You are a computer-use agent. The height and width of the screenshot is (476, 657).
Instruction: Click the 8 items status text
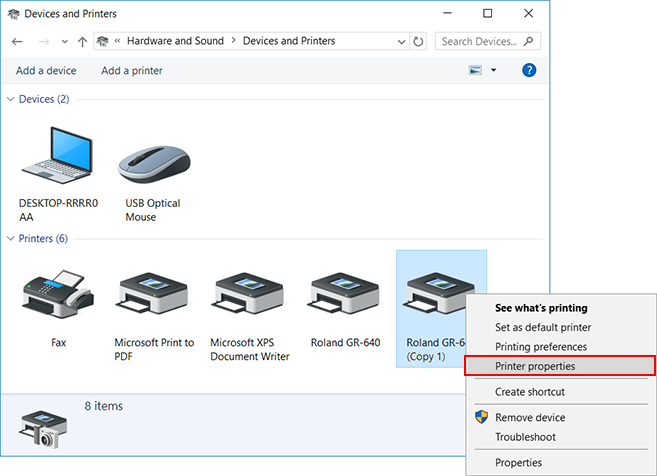point(103,406)
